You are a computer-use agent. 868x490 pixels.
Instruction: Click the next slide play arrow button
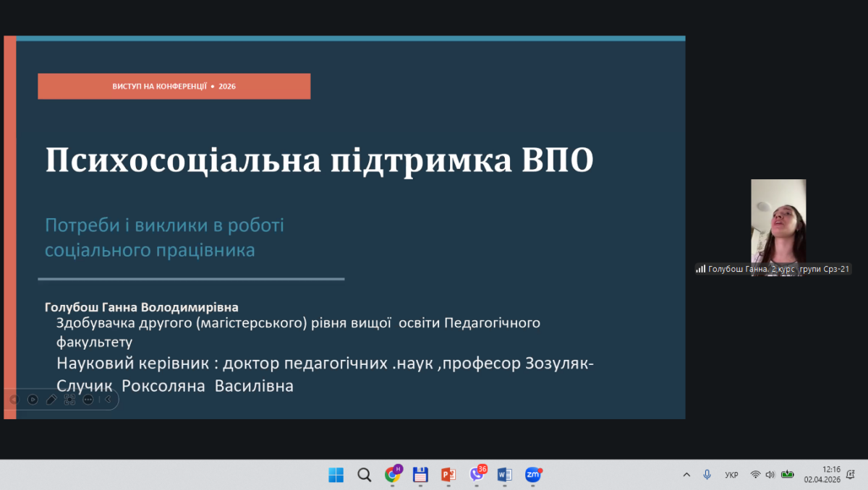(x=33, y=399)
